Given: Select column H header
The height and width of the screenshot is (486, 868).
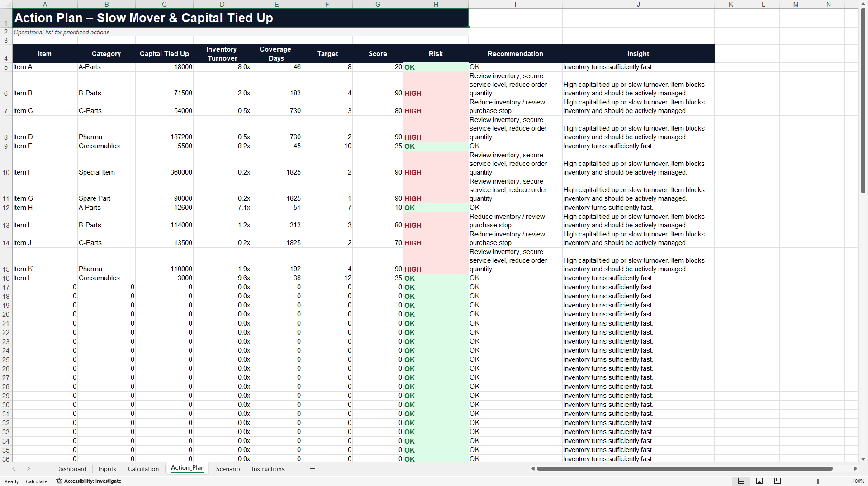Looking at the screenshot, I should pos(436,4).
